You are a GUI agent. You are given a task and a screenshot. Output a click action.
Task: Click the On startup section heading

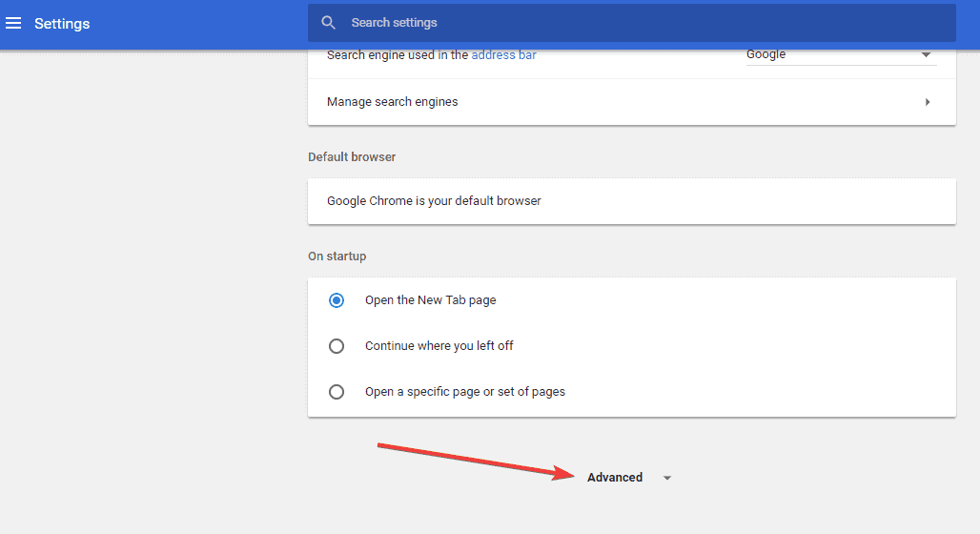[337, 257]
